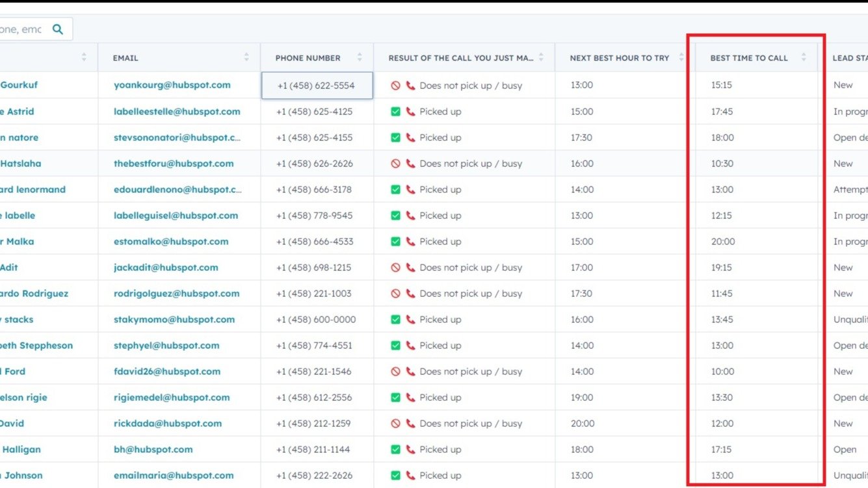
Task: Sort by Best Time To Call arrows
Action: 804,58
